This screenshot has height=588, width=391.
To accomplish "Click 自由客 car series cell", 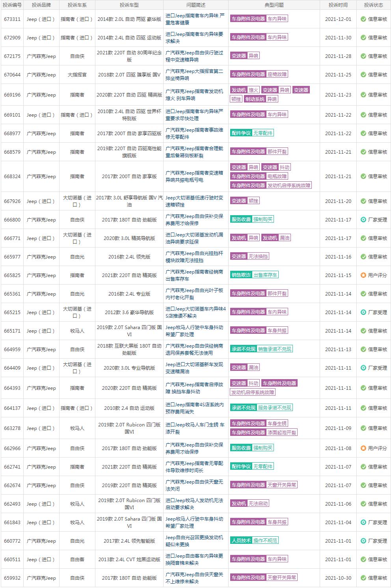I will click(x=77, y=559).
